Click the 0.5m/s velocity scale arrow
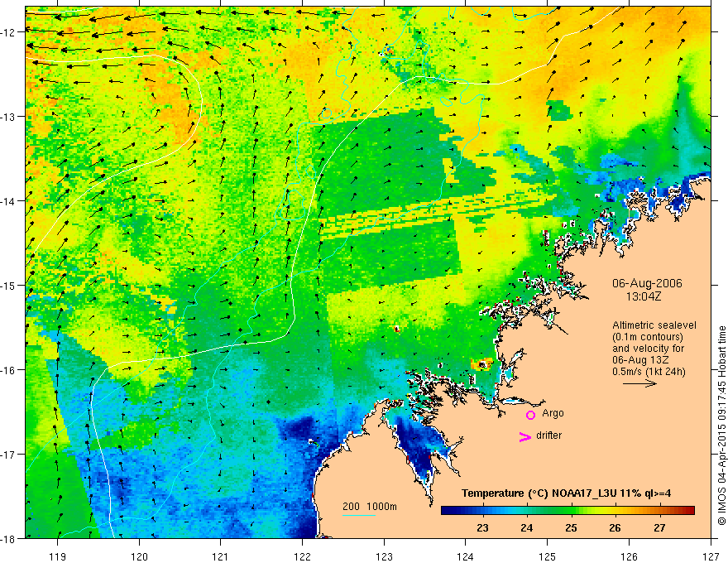Viewport: 728px width, 563px height. point(639,383)
